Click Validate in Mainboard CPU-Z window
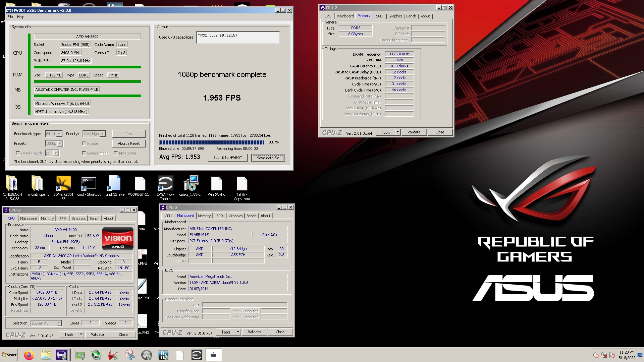The width and height of the screenshot is (644, 362). point(254,332)
